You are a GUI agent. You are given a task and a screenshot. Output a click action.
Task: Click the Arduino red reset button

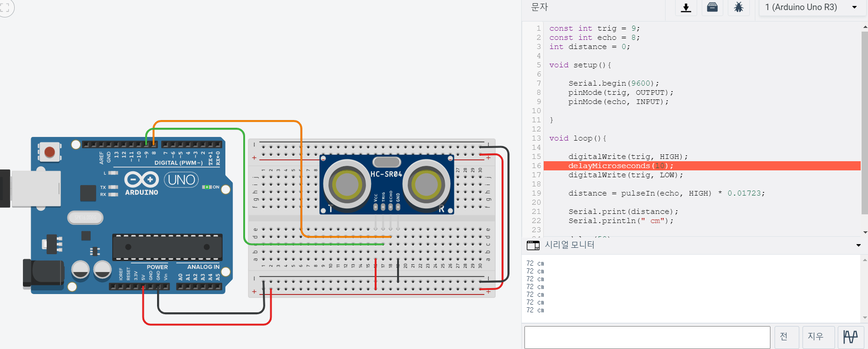pyautogui.click(x=50, y=152)
